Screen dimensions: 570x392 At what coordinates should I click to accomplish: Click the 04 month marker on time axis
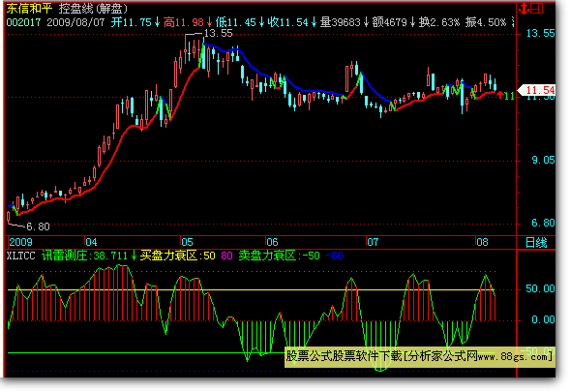pyautogui.click(x=91, y=242)
